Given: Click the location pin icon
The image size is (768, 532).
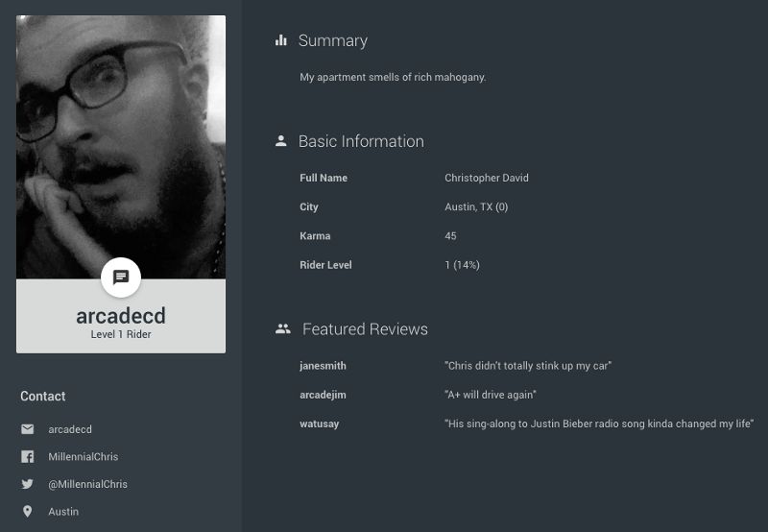Looking at the screenshot, I should click(x=28, y=512).
